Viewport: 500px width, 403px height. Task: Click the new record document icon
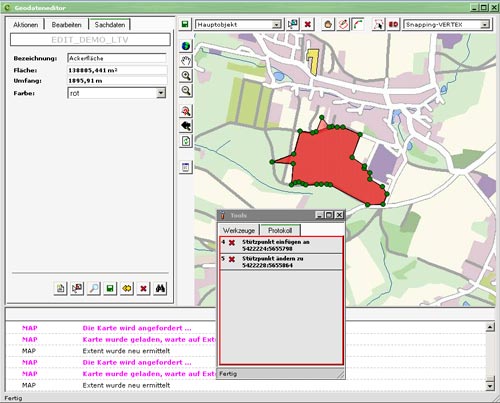[x=60, y=288]
